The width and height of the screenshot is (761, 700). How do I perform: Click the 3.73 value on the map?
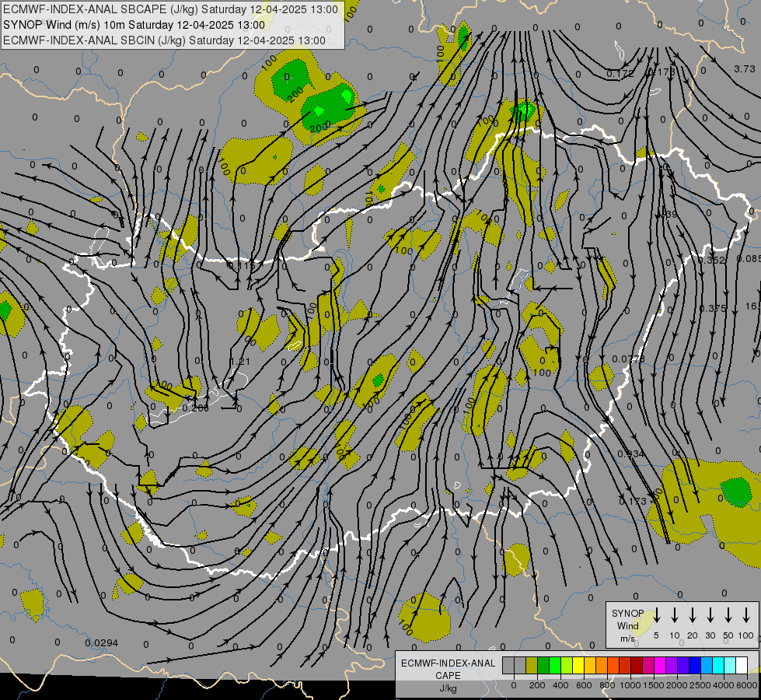(745, 69)
